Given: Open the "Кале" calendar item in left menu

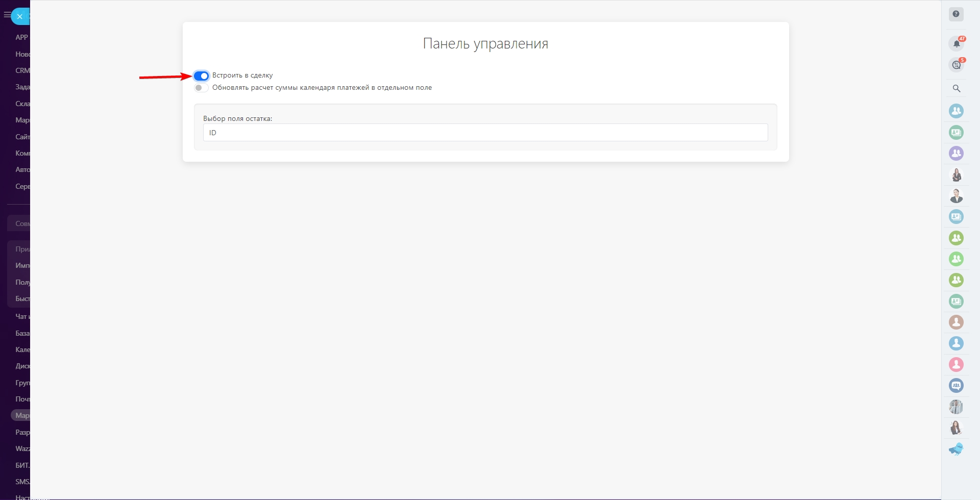Looking at the screenshot, I should coord(22,349).
